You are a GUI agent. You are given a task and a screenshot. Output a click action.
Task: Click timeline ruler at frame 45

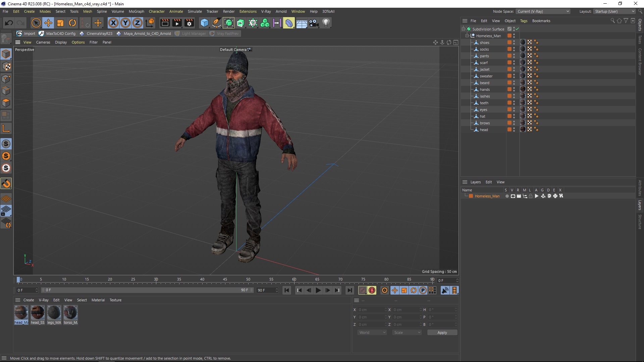tap(225, 280)
